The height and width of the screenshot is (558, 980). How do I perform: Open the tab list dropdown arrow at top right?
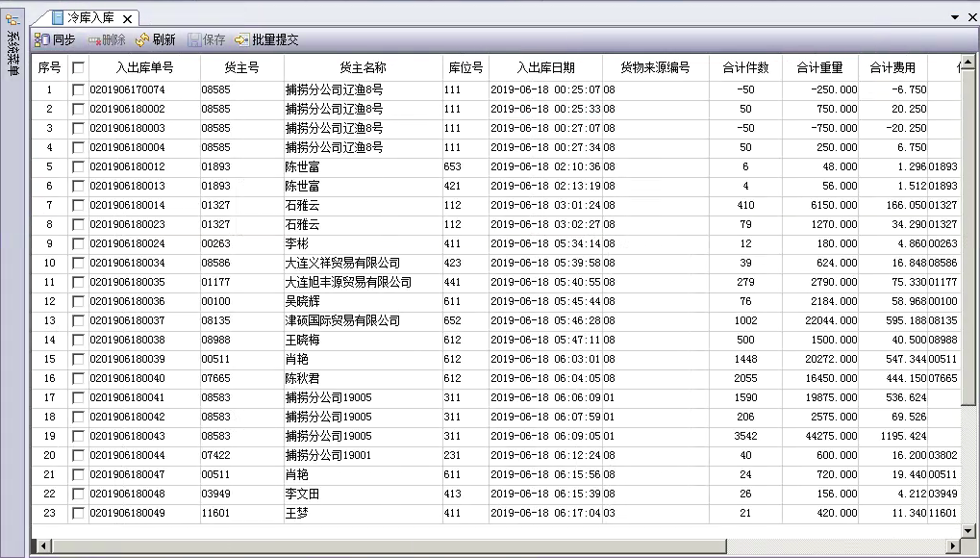pos(955,17)
